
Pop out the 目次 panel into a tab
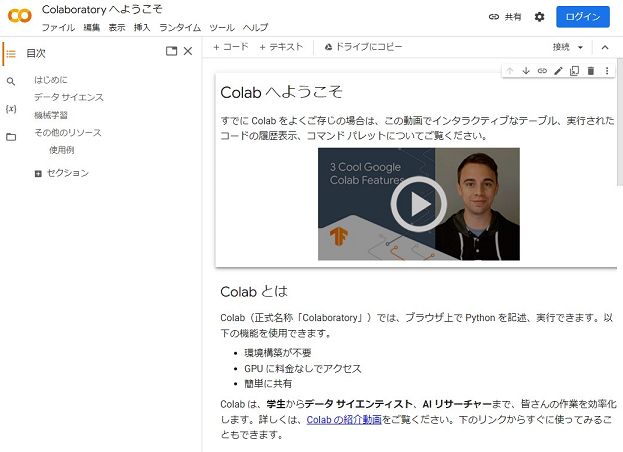(171, 51)
